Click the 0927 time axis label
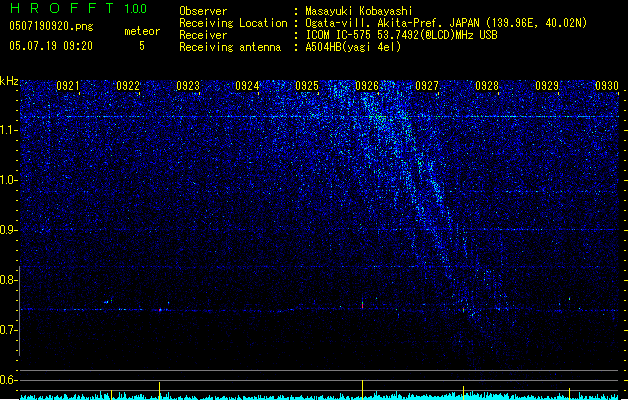The height and width of the screenshot is (400, 629). pos(427,86)
